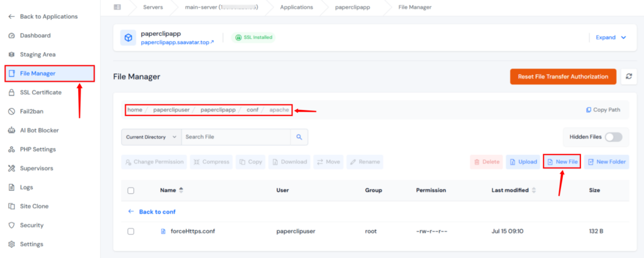Click the refresh icon button
This screenshot has height=258, width=644.
coord(629,77)
